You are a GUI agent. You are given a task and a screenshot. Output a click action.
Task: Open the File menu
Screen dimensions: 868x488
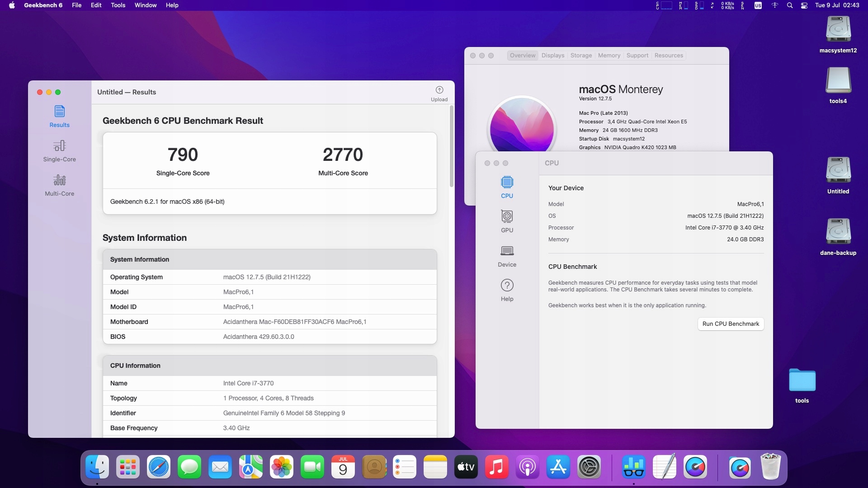77,5
